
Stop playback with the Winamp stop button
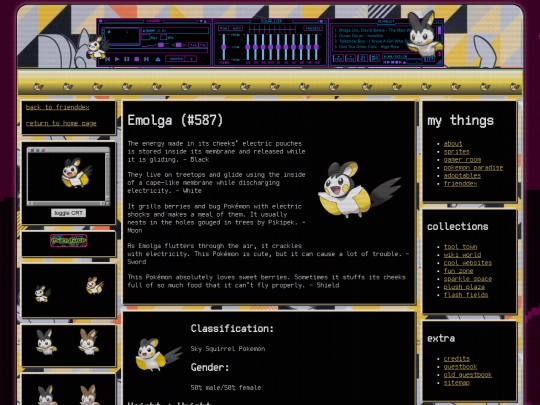(136, 59)
